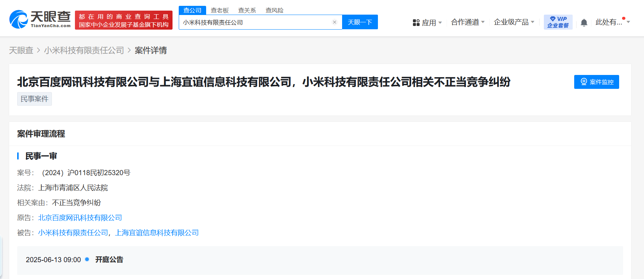This screenshot has width=644, height=279.
Task: Click the 民事一审 heading
Action: [41, 156]
